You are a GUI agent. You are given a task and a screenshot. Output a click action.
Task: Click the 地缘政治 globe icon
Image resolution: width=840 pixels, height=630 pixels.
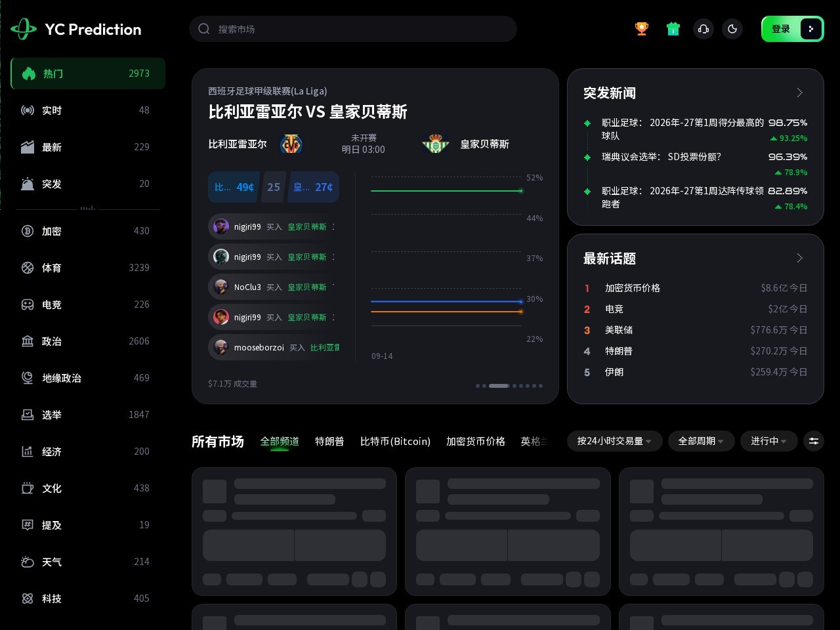click(x=28, y=378)
